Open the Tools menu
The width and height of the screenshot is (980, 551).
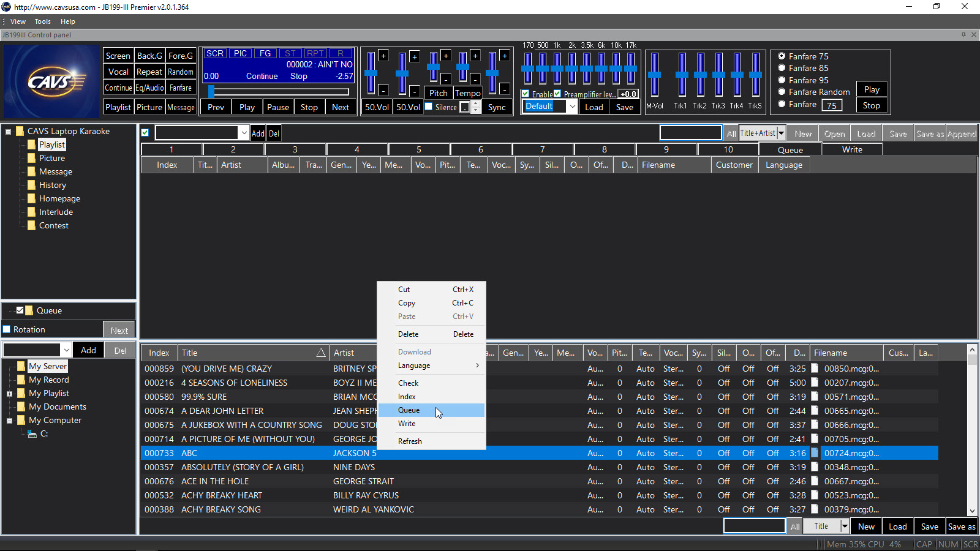[x=42, y=21]
